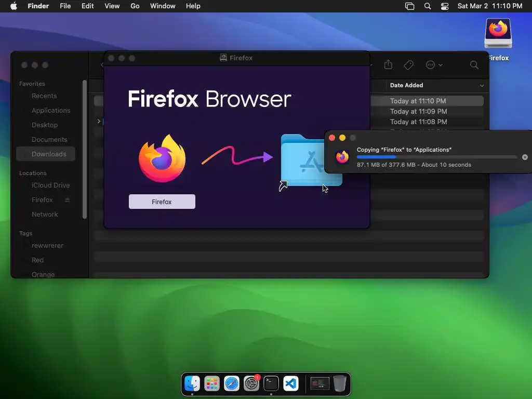The image size is (532, 399).
Task: Open Downloads in Finder sidebar
Action: click(46, 154)
